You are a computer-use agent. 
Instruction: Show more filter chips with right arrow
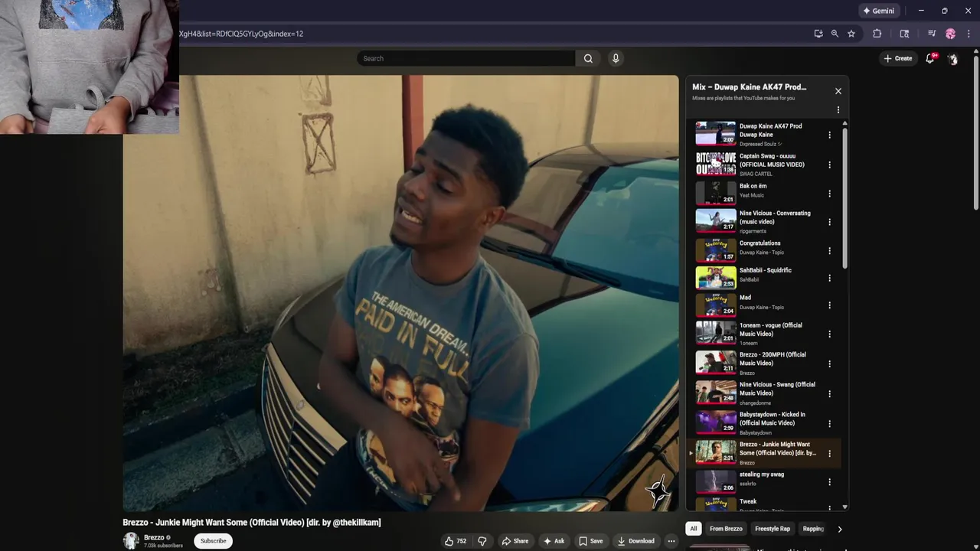coord(840,529)
